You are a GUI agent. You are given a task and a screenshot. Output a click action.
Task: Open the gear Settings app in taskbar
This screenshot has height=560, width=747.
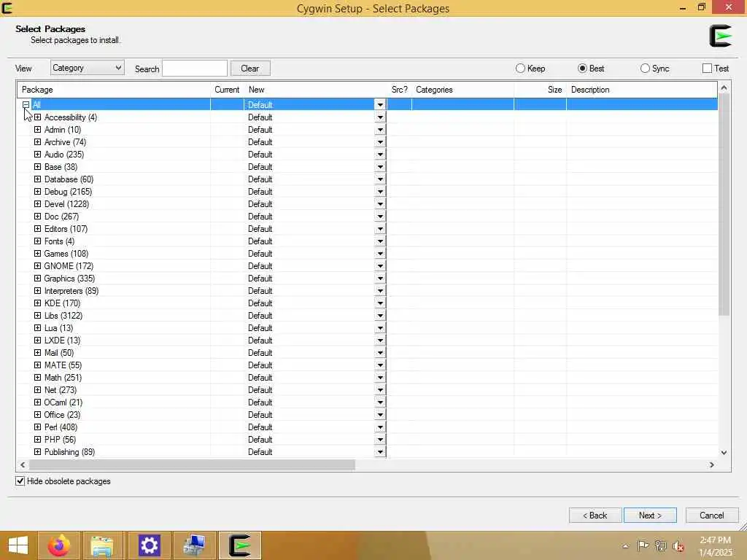pos(149,545)
